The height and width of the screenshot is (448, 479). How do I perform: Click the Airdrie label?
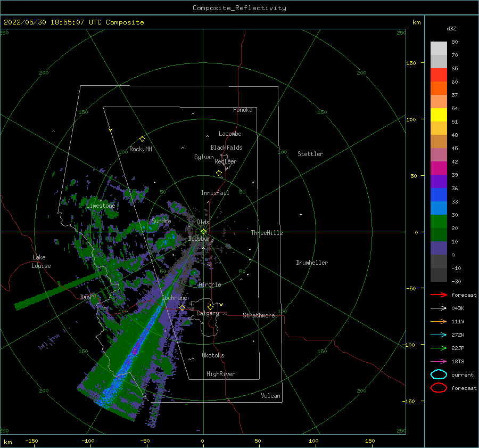click(210, 284)
